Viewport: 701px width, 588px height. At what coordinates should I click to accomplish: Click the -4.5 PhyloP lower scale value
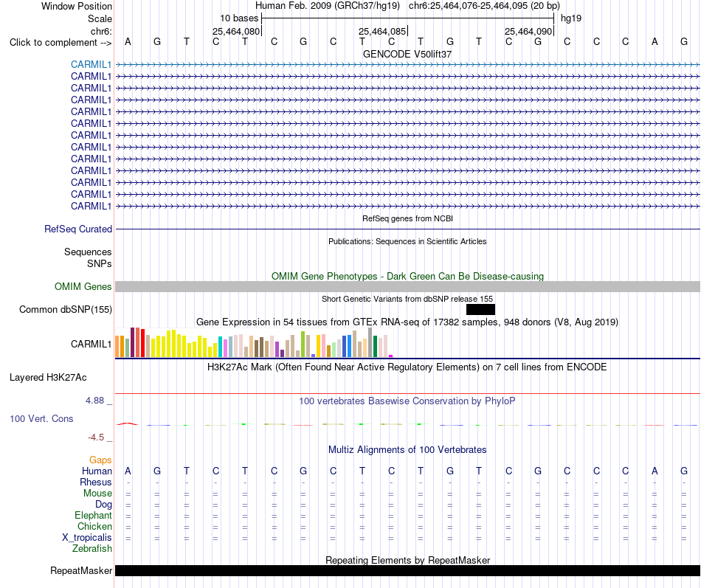tap(96, 437)
